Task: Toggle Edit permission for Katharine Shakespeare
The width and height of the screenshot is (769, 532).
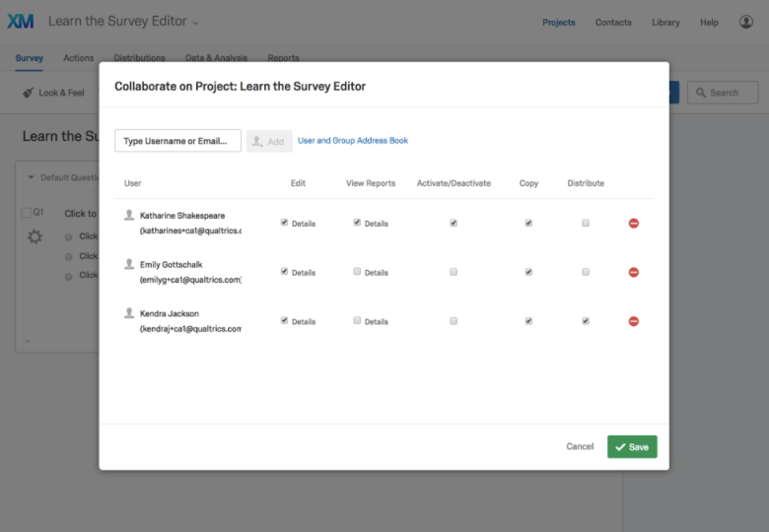Action: [x=285, y=223]
